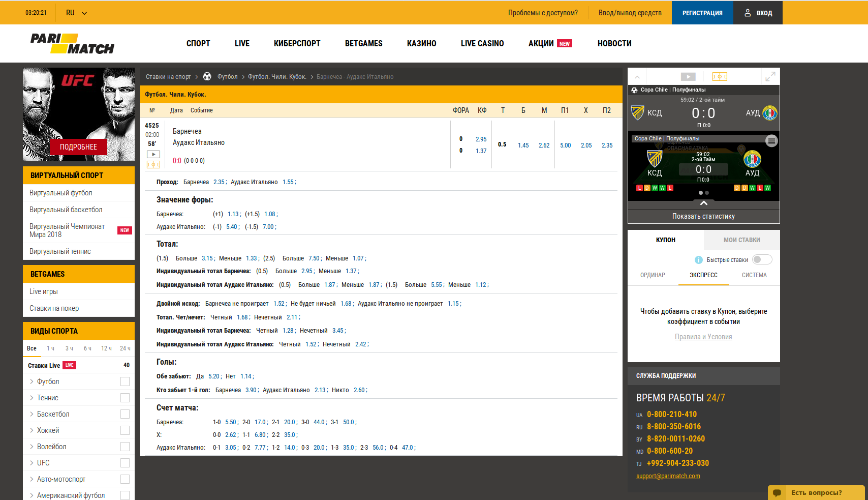Check the Теннис checkbox

pyautogui.click(x=125, y=398)
